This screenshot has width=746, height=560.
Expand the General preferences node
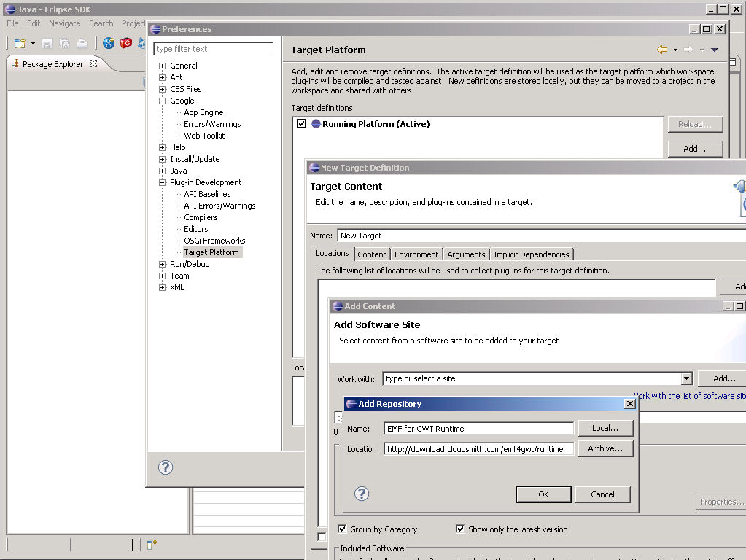coord(162,66)
